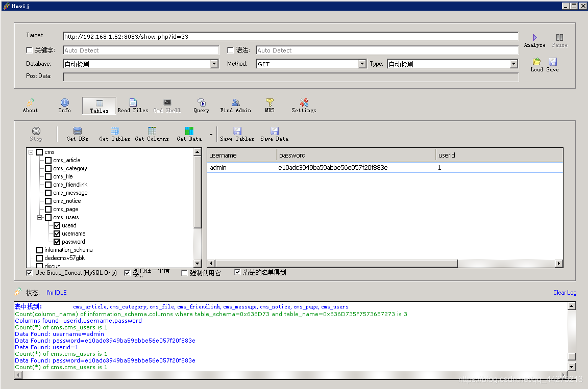Click the tree scroll-down arrow
This screenshot has height=389, width=588.
(197, 263)
